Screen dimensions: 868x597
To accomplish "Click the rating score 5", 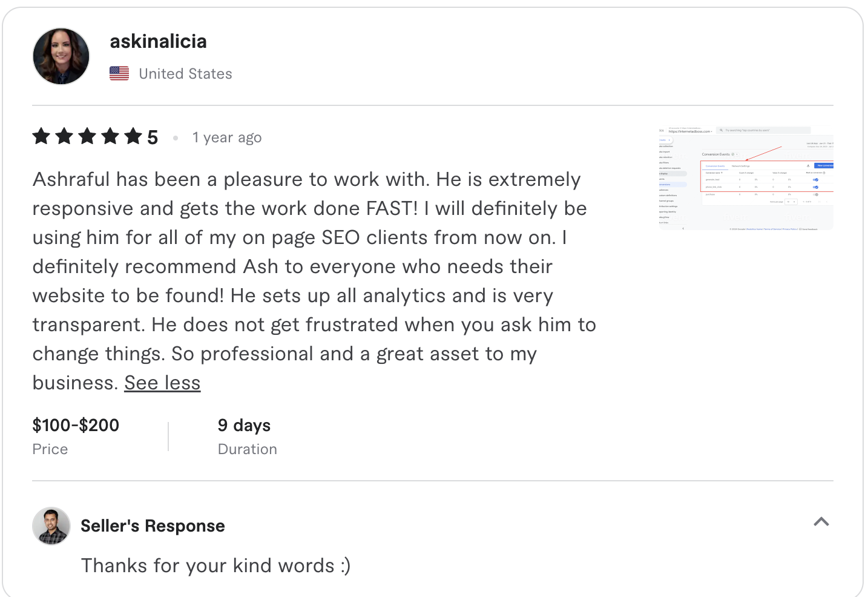I will 153,137.
